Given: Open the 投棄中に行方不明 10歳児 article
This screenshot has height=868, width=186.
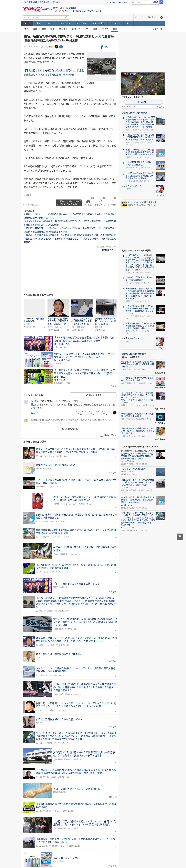Looking at the screenshot, I should (85, 549).
